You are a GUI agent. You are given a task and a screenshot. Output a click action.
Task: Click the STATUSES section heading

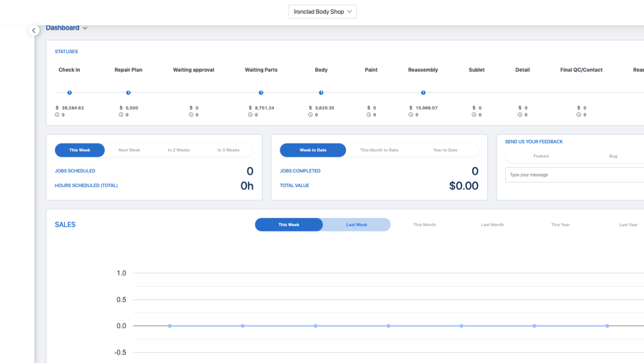66,52
